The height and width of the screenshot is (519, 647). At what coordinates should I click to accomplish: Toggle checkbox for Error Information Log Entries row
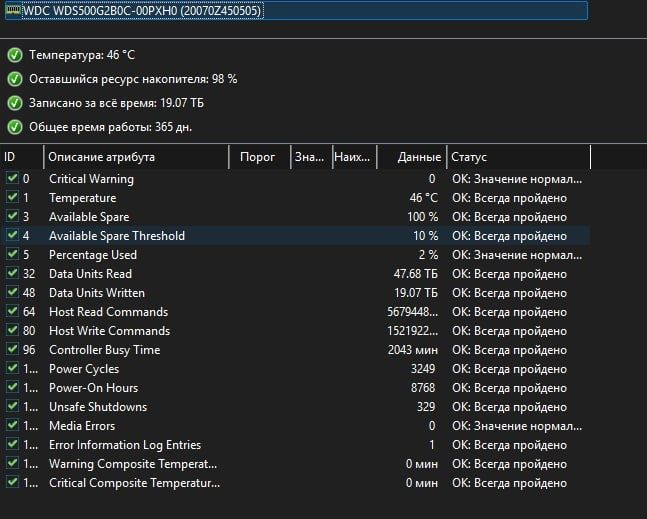(12, 444)
